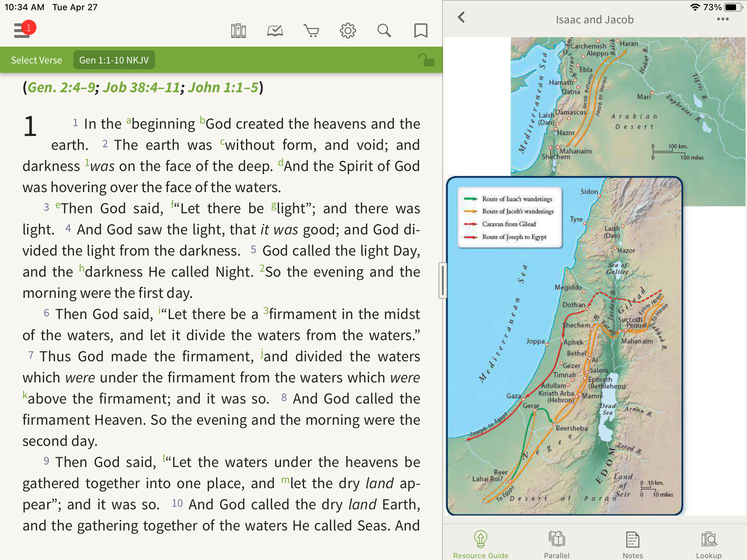747x560 pixels.
Task: Tap the large chapter number 1
Action: pos(30,127)
